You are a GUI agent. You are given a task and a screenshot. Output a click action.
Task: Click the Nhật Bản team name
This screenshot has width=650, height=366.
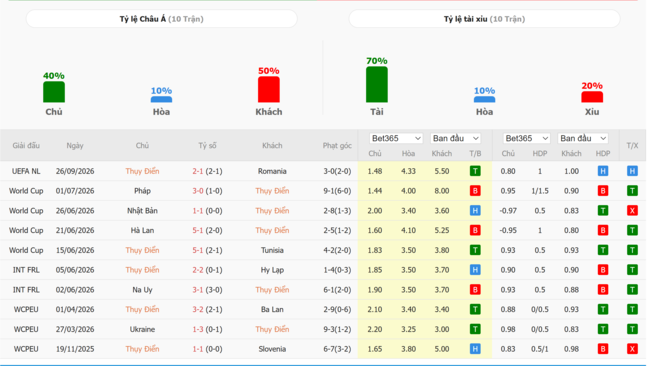click(x=142, y=211)
